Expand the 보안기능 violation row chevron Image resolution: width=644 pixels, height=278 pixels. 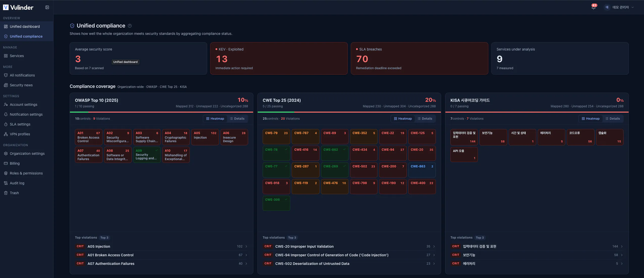[x=622, y=255]
